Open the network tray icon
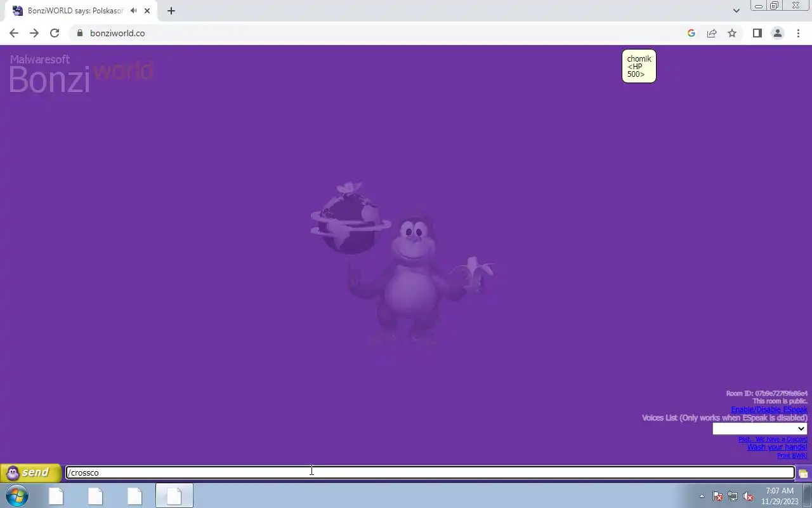Screen dimensions: 812x508 pos(733,497)
